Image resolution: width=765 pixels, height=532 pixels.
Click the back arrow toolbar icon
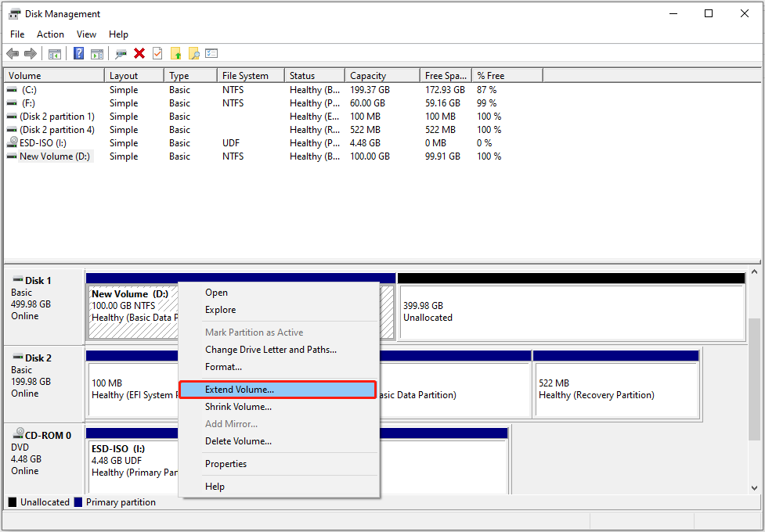pos(13,53)
